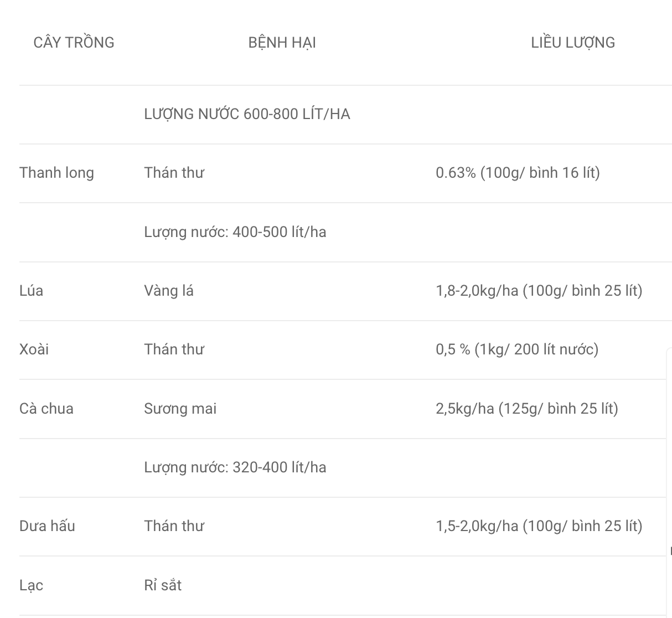Click Thán thư in the Xoài row
The height and width of the screenshot is (618, 672).
coord(174,349)
